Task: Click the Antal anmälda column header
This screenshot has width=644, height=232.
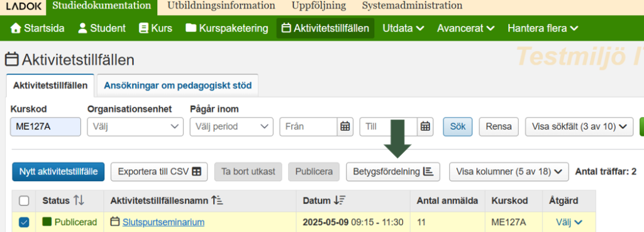Action: tap(447, 201)
